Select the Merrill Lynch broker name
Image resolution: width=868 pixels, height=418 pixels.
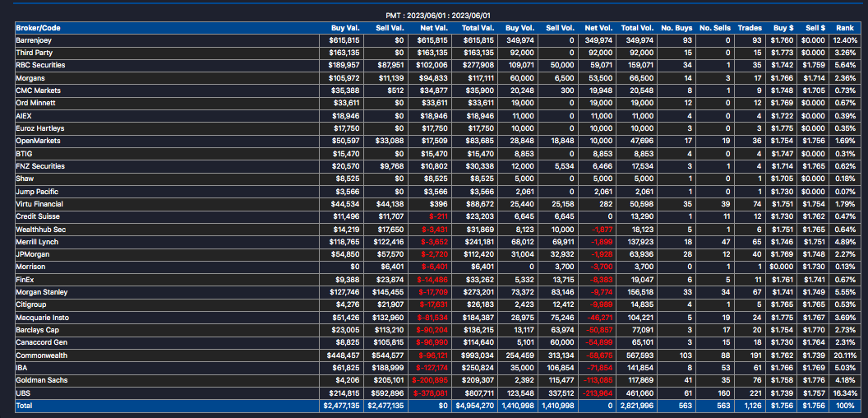[37, 242]
